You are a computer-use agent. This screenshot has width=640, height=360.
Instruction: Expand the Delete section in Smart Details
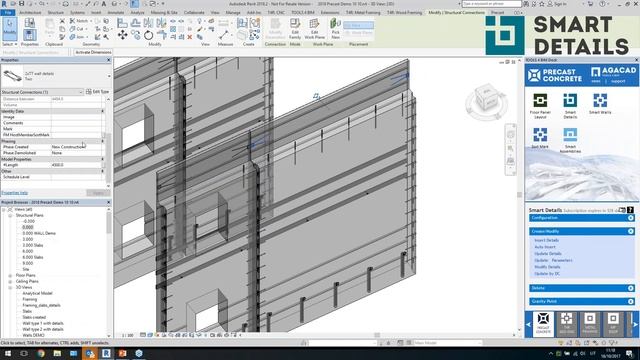tap(631, 288)
